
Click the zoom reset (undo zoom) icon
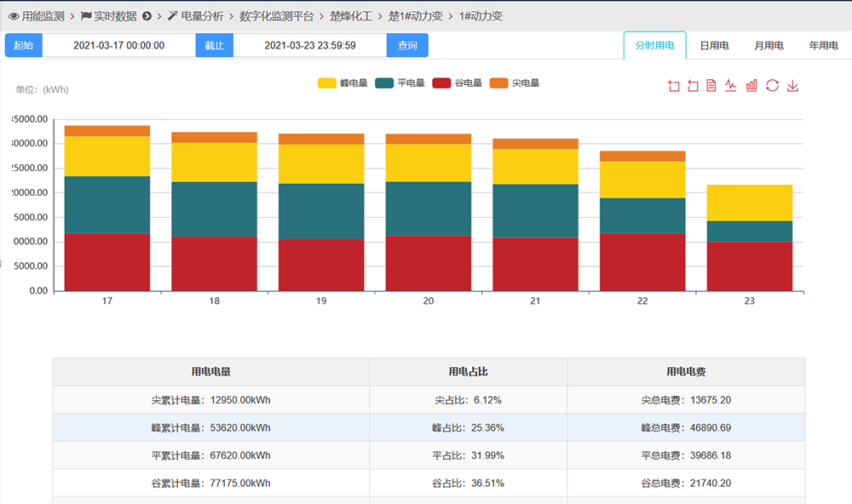693,86
